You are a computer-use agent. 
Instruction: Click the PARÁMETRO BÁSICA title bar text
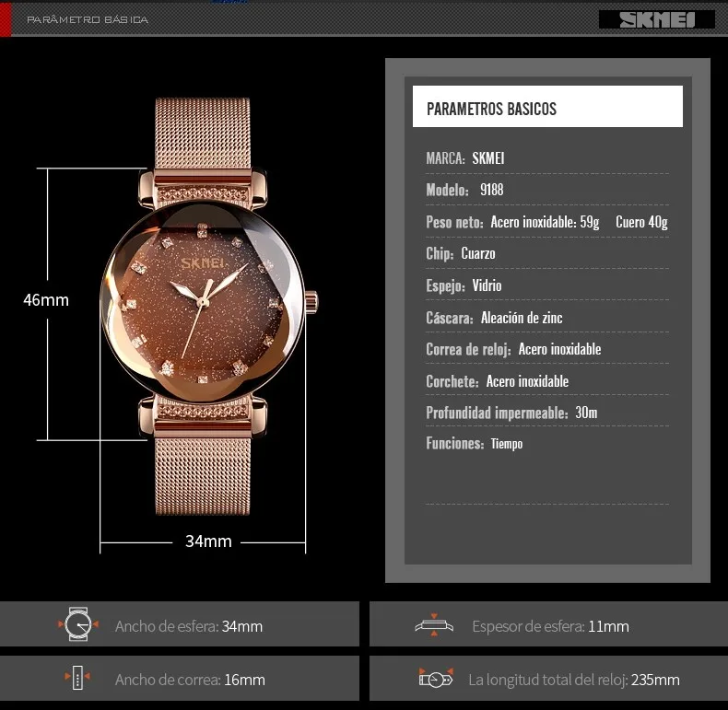(x=88, y=20)
